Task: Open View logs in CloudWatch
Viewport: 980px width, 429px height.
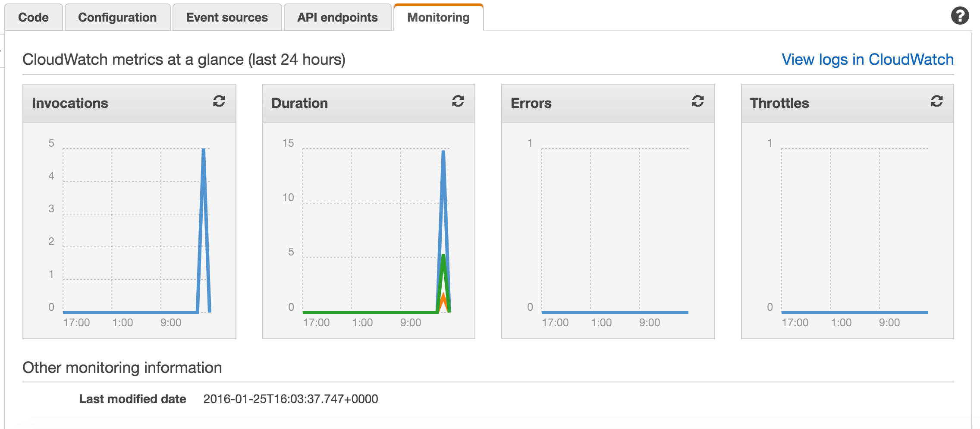Action: (867, 60)
